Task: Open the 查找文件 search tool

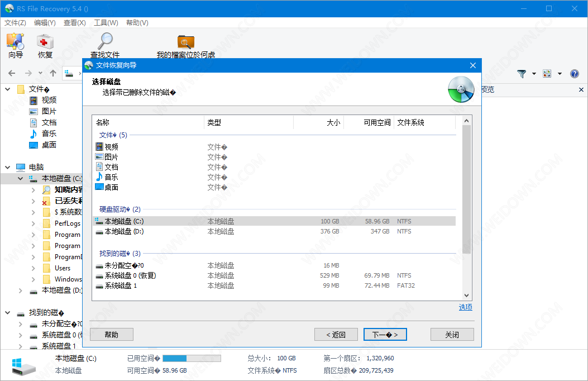Action: click(x=105, y=42)
